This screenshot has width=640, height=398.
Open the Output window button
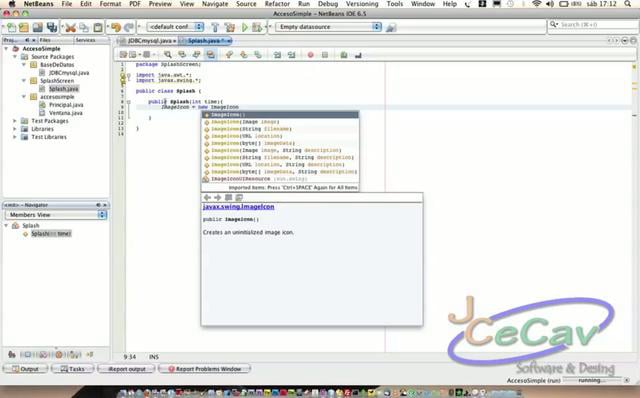point(25,369)
